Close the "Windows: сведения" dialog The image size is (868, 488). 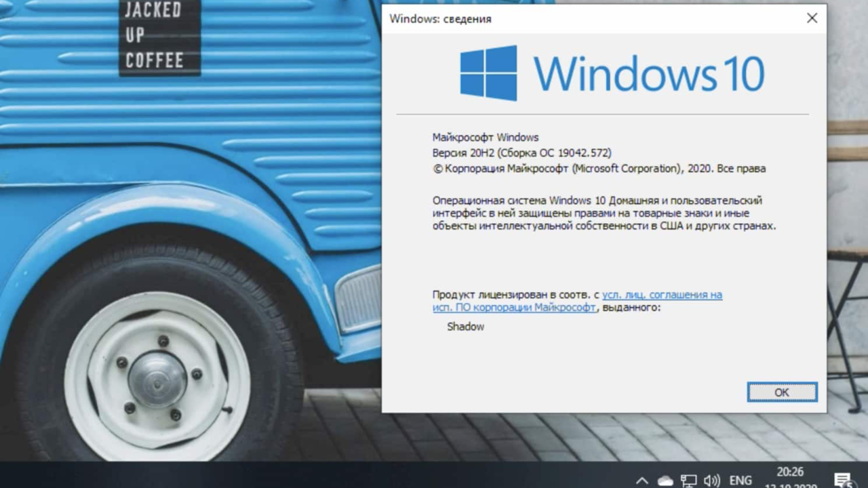point(812,18)
